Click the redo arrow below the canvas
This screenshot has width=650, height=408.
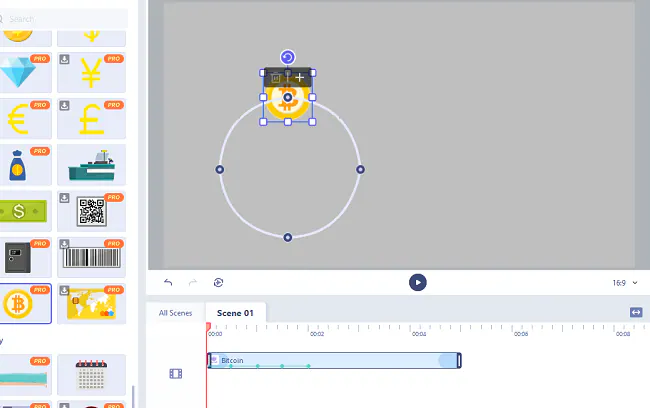tap(193, 282)
